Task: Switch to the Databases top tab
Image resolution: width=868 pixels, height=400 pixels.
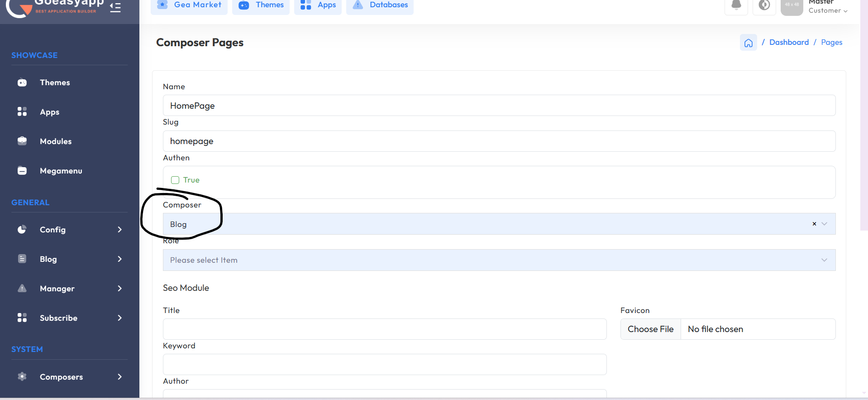Action: pyautogui.click(x=380, y=5)
